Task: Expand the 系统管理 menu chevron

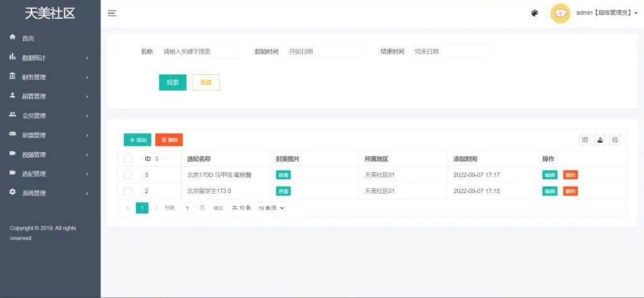Action: (87, 194)
